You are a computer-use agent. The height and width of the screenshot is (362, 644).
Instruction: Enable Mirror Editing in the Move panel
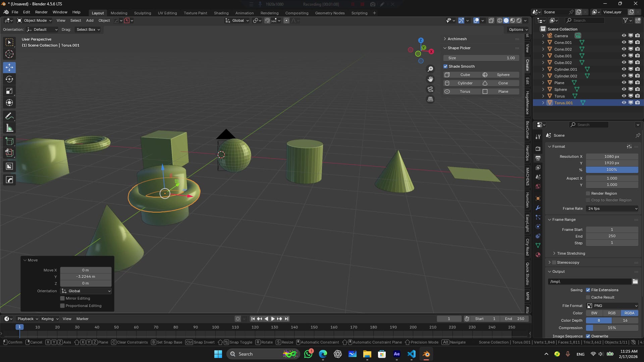[x=62, y=298]
